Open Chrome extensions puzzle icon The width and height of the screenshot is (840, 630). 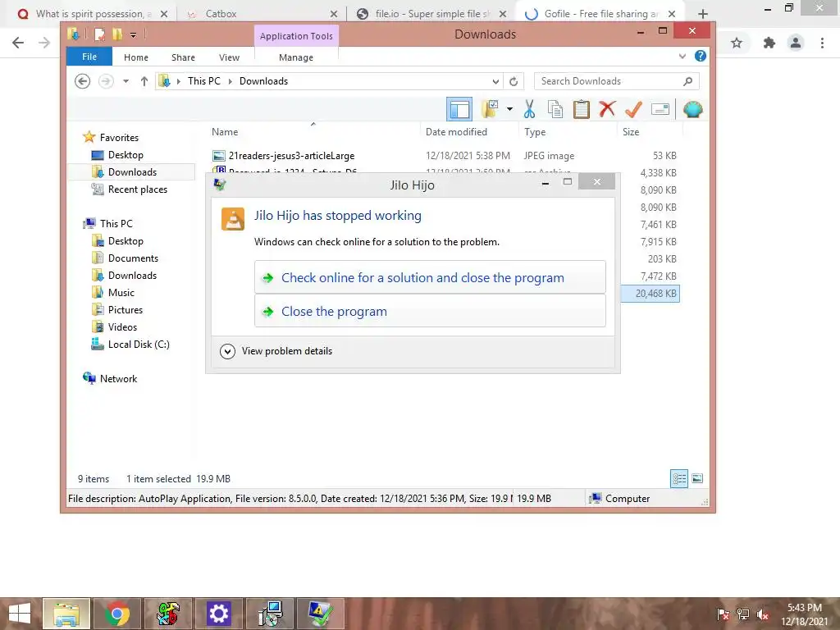[769, 43]
